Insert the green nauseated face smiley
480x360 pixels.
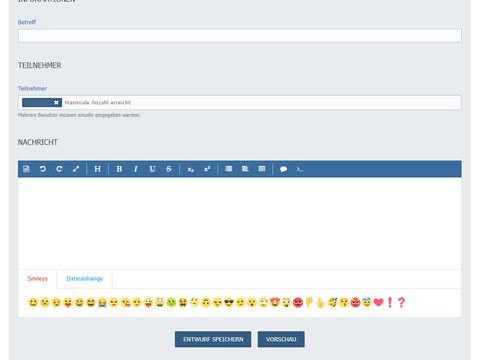171,302
